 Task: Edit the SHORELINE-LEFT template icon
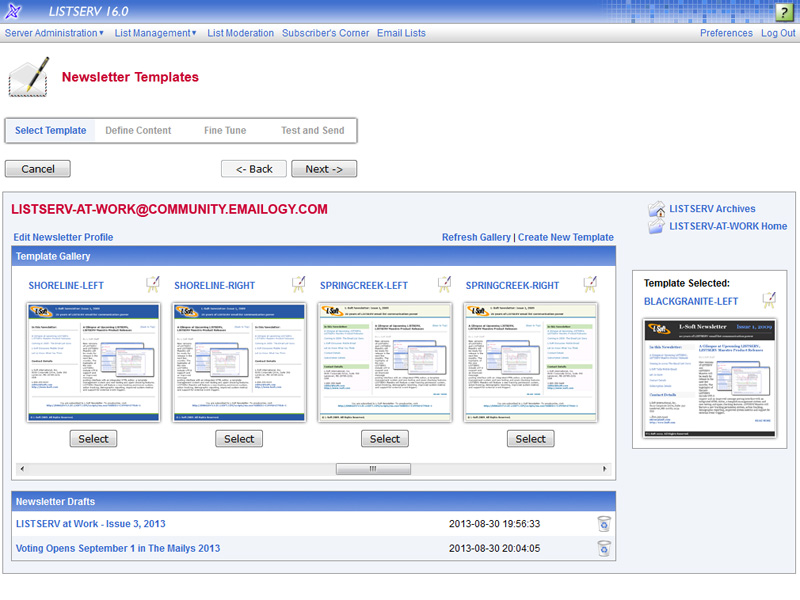(153, 285)
